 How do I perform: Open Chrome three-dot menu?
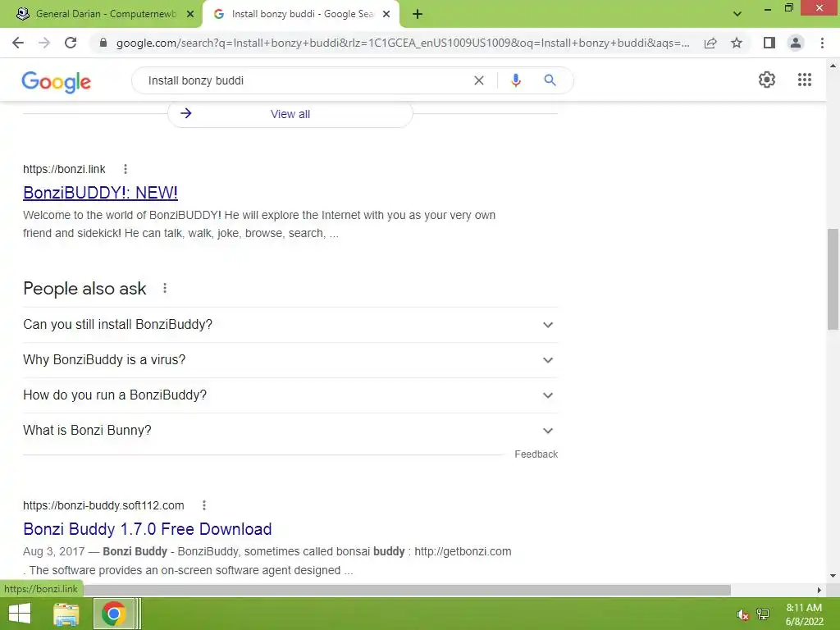tap(822, 43)
